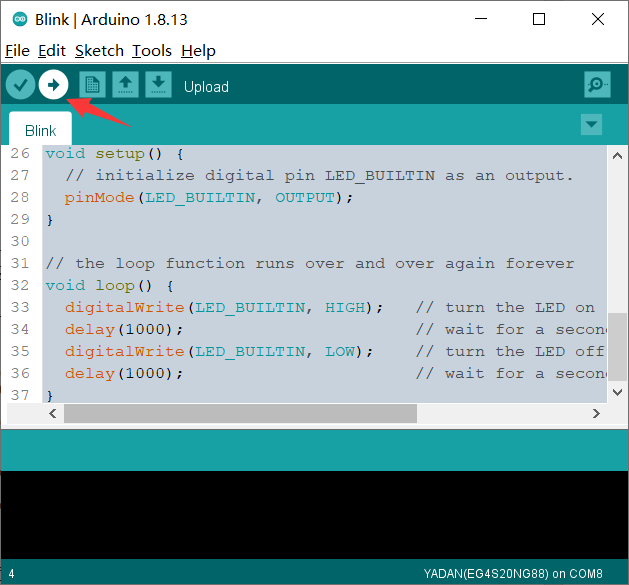Click vertical scrollbar up arrow
This screenshot has width=629, height=585.
[617, 156]
